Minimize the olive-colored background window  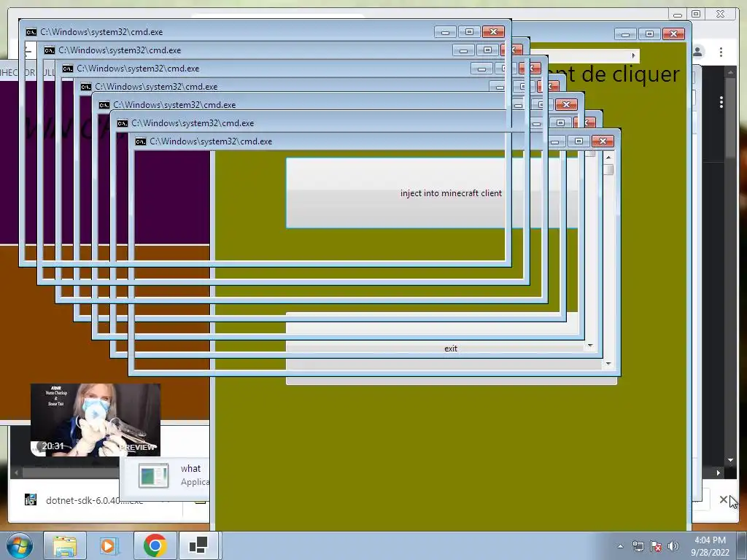625,34
